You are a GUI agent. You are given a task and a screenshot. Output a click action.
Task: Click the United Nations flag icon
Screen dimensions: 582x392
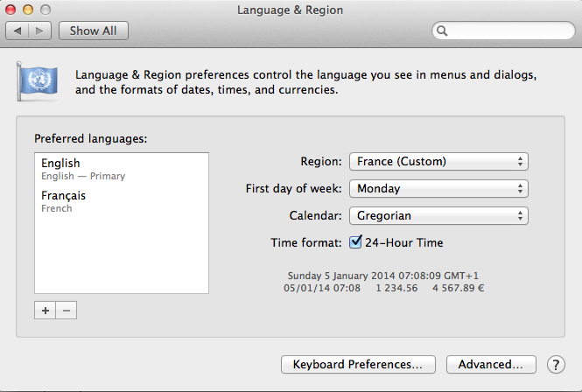pyautogui.click(x=37, y=81)
